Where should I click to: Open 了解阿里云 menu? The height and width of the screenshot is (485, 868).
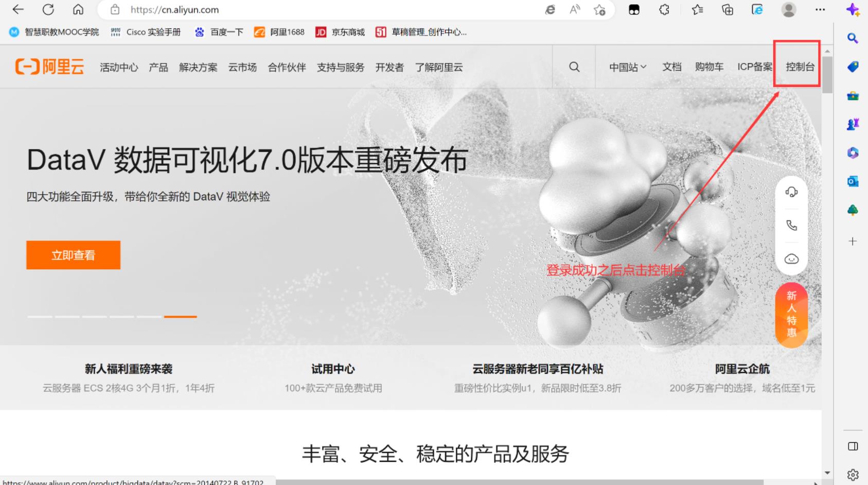click(x=439, y=67)
